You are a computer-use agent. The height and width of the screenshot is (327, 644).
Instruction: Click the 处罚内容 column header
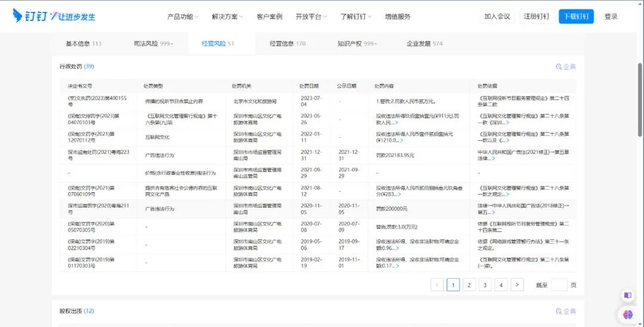tap(384, 86)
